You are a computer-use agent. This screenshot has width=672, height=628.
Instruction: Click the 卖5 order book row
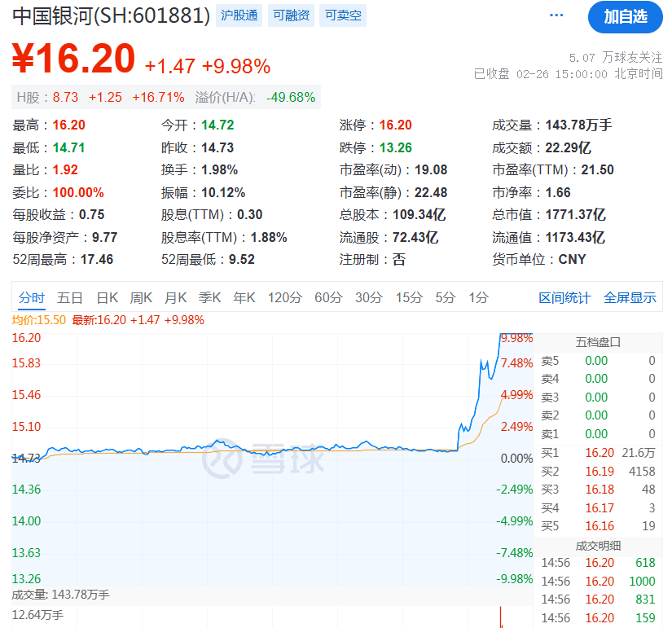point(599,361)
